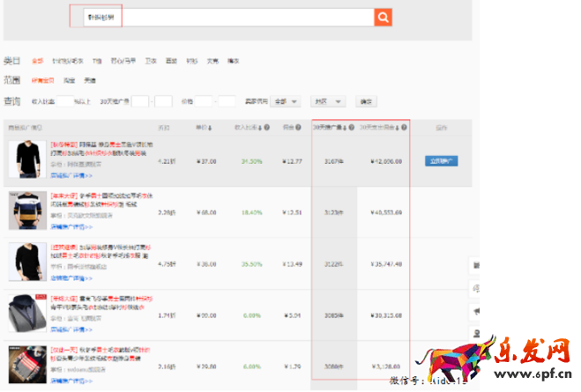581x392 pixels.
Task: Click the orange search magnifier button
Action: tap(383, 18)
